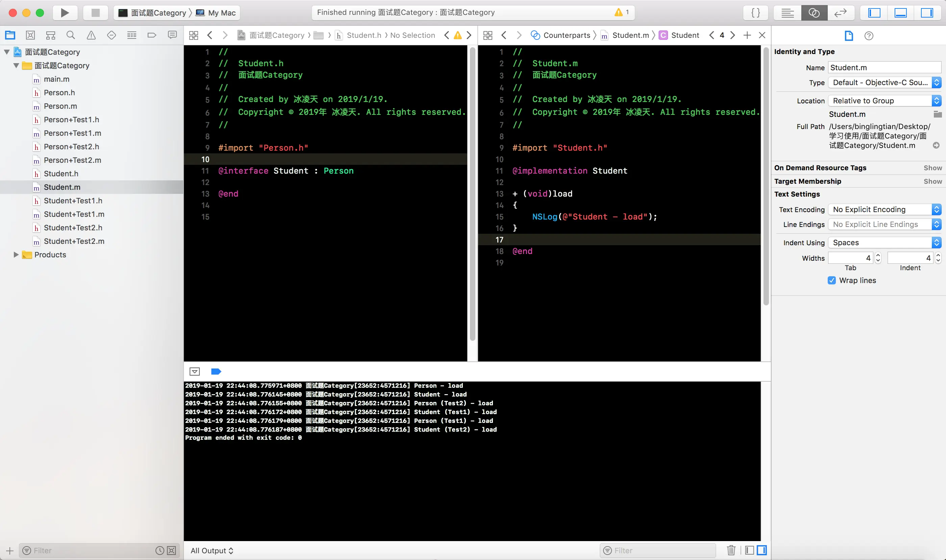Screen dimensions: 946x560
Task: Open the Issue navigator warning icon
Action: pos(91,35)
